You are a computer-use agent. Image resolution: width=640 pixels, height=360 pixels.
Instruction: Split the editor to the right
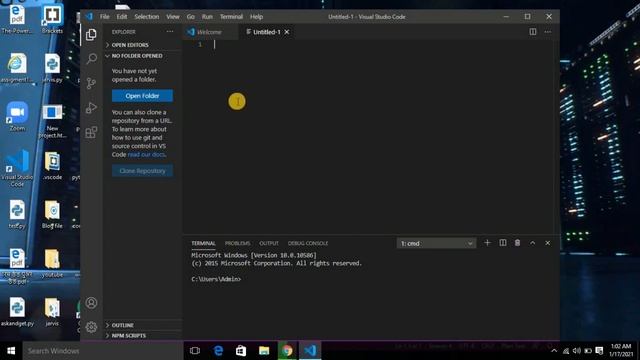533,32
